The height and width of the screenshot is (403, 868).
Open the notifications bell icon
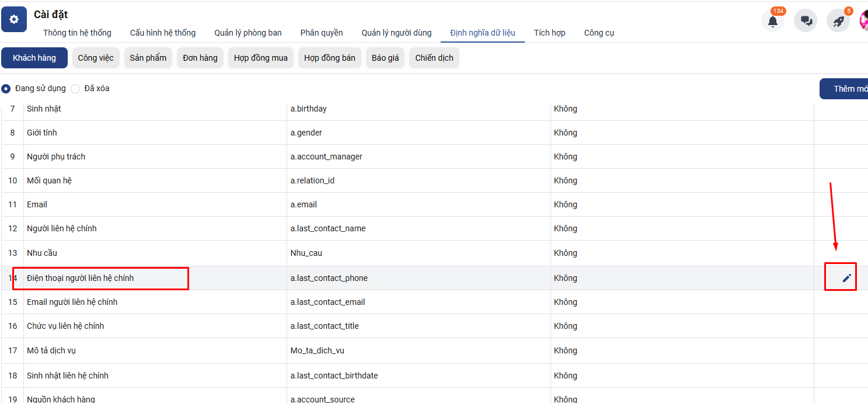[772, 21]
